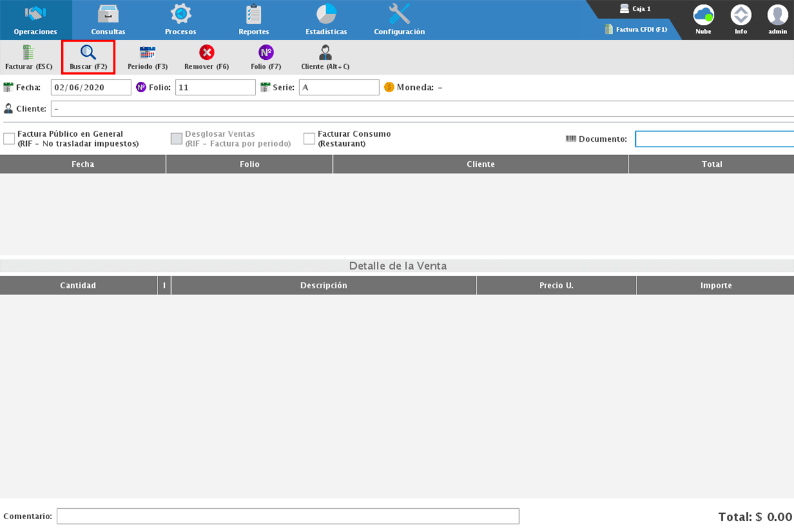Open the Nube cloud icon

click(703, 15)
